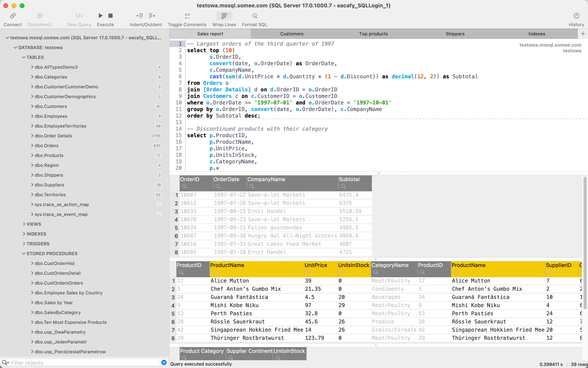Click row count 2155 next to Order Details

156,136
